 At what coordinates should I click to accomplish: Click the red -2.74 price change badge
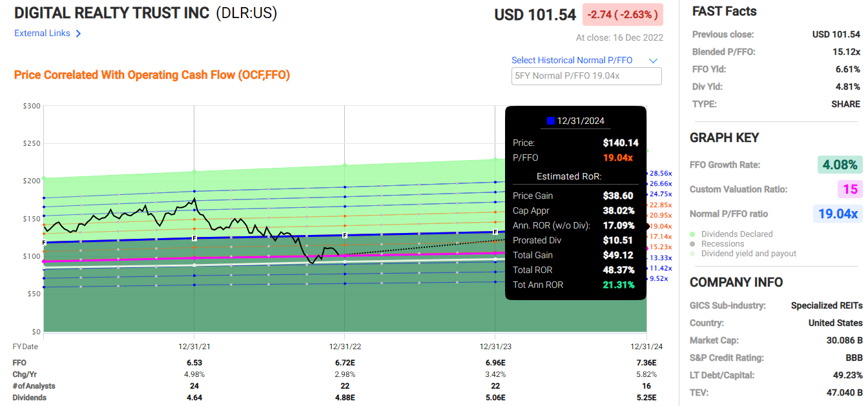coord(623,14)
